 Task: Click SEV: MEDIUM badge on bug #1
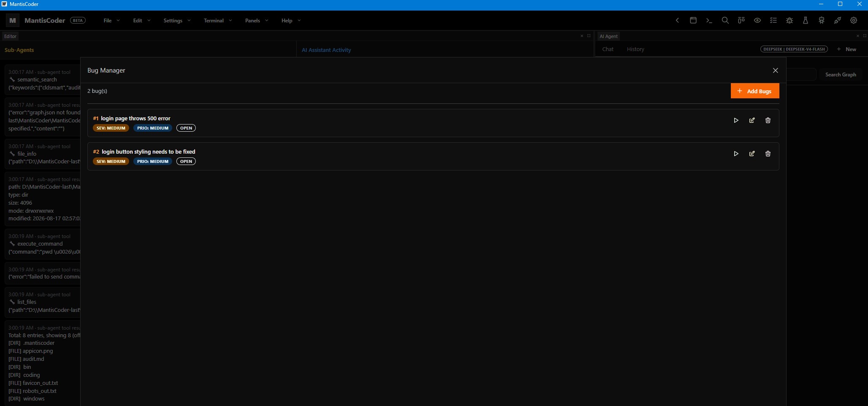click(111, 128)
